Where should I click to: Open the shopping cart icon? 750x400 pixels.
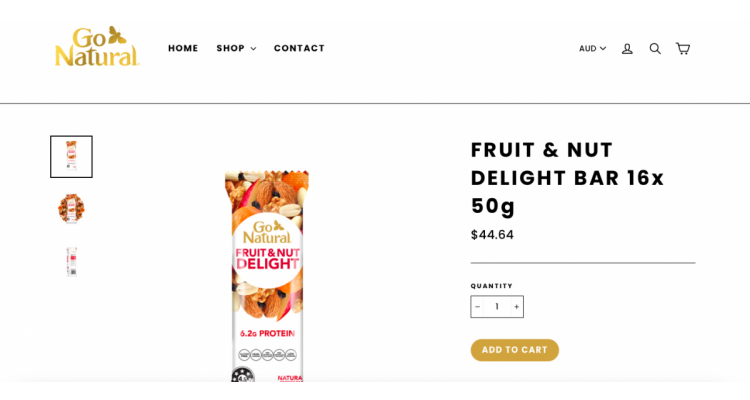(x=683, y=48)
